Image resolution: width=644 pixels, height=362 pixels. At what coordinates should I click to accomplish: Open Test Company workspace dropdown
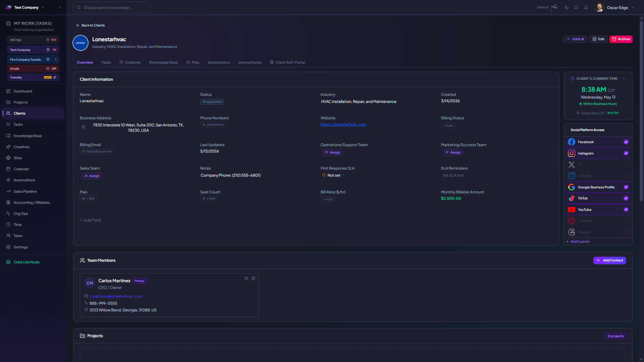25,7
